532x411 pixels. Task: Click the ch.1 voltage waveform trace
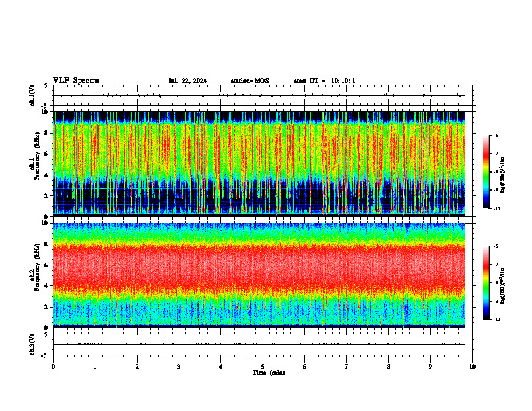[x=259, y=95]
